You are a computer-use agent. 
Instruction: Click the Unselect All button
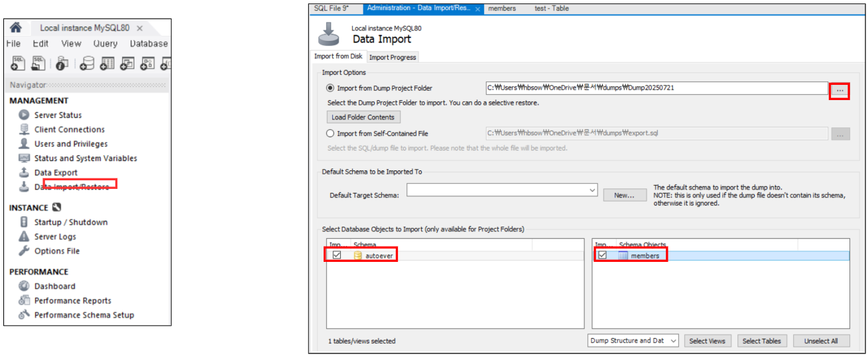(821, 341)
